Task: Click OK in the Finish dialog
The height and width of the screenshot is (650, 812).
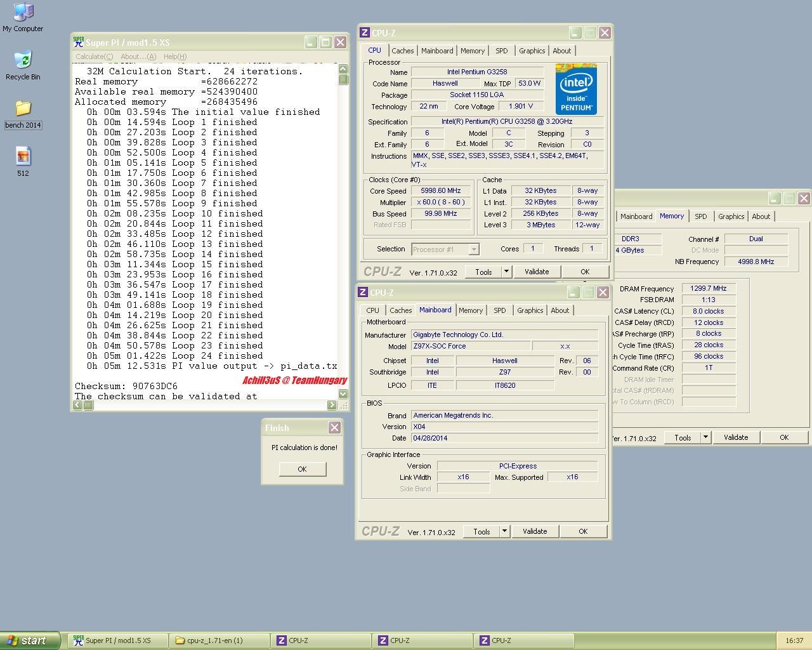Action: coord(302,469)
